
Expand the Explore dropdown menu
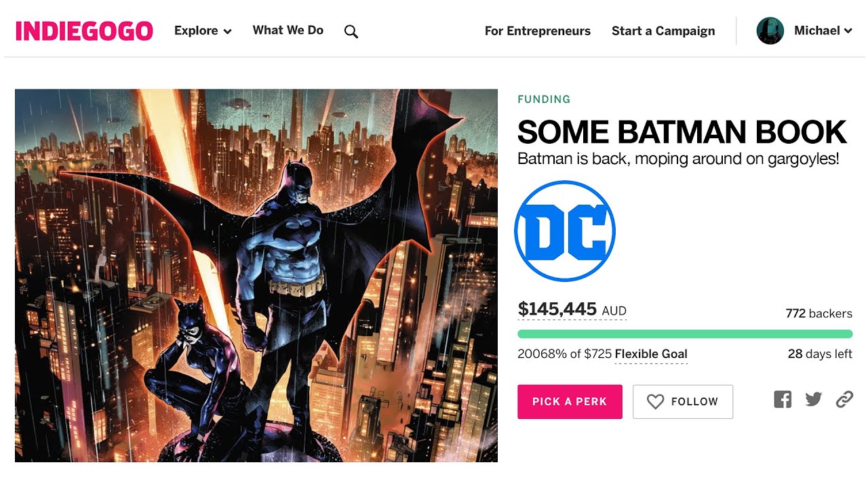(x=203, y=31)
